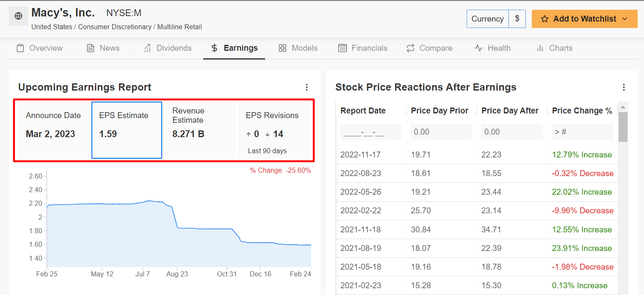Click the 23.91% Increase cell
Screen dimensions: 644x295
(x=582, y=248)
